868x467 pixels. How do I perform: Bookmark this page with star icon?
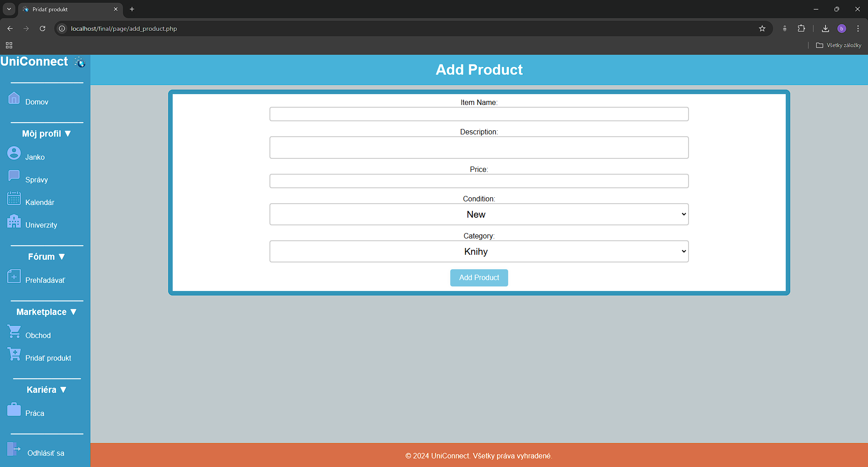[762, 29]
